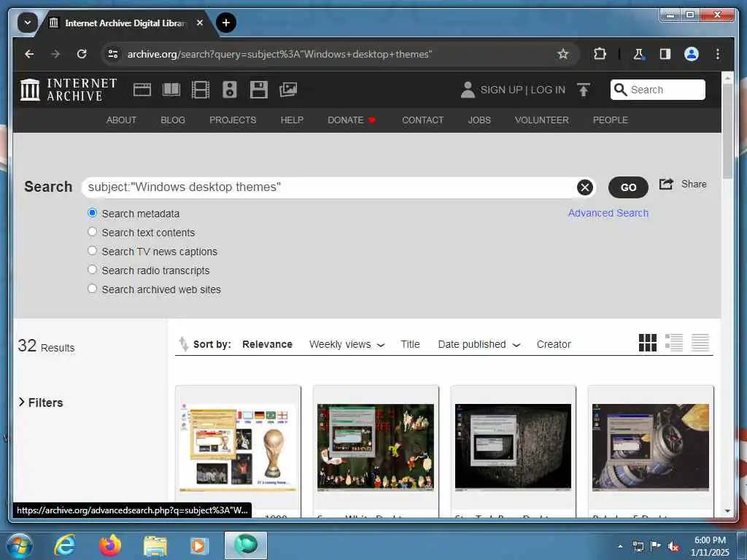Open the Chrome profile avatar
747x560 pixels.
pyautogui.click(x=692, y=54)
